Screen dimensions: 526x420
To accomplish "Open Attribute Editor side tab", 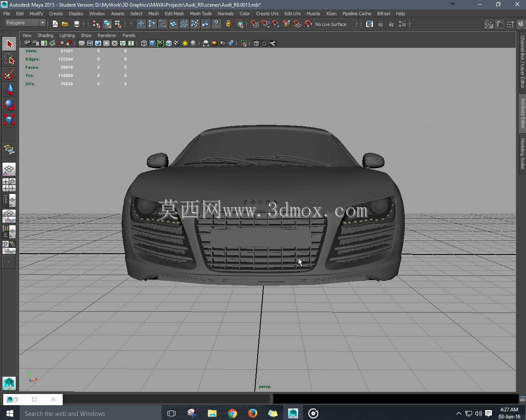I will [x=522, y=113].
